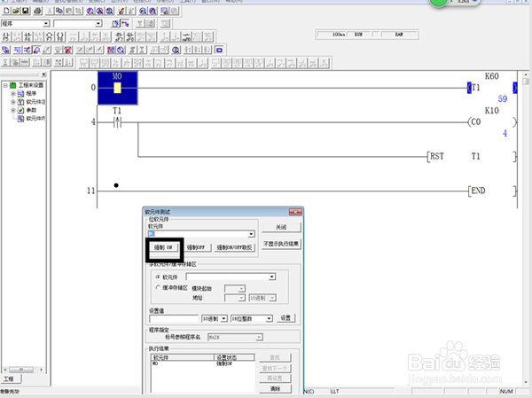
Task: Click project panel horizontal scrollbar
Action: (21, 370)
